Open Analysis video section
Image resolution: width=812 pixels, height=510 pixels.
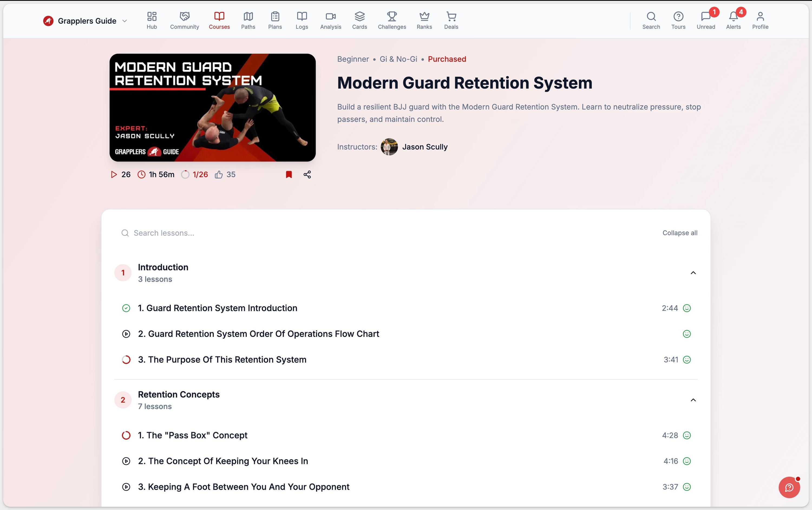(330, 21)
